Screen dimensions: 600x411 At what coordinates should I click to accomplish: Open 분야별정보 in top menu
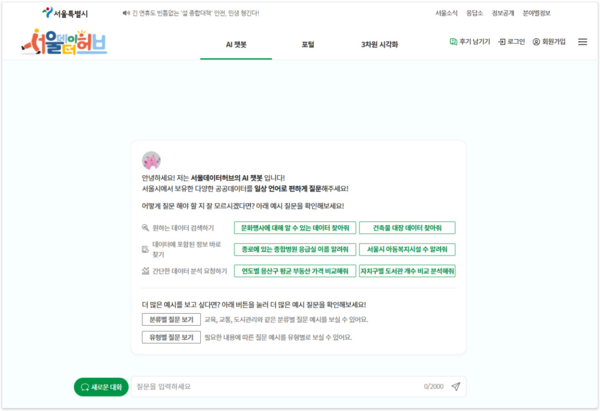pyautogui.click(x=570, y=14)
